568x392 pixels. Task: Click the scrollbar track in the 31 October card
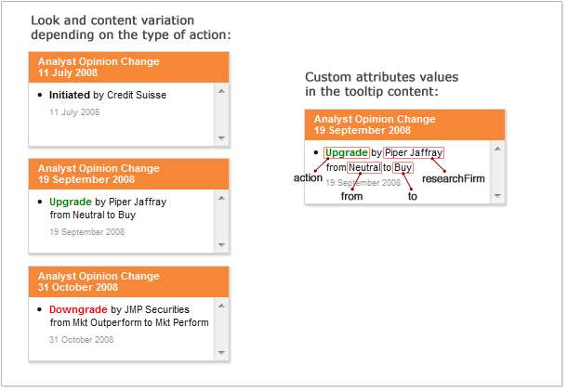tap(221, 329)
